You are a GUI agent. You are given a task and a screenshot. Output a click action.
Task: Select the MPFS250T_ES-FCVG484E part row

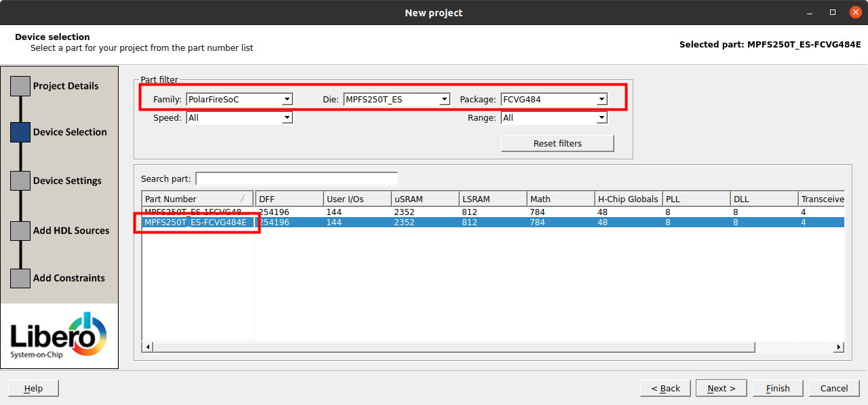[x=493, y=222]
